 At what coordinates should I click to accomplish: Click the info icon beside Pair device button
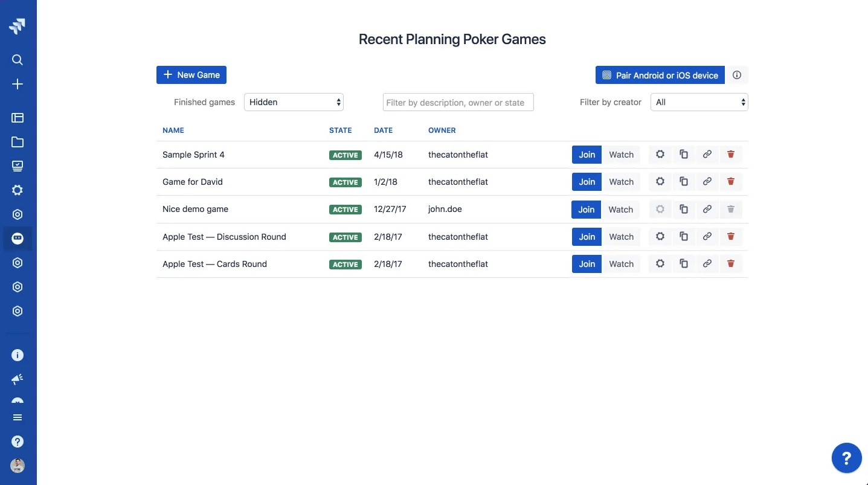tap(736, 75)
